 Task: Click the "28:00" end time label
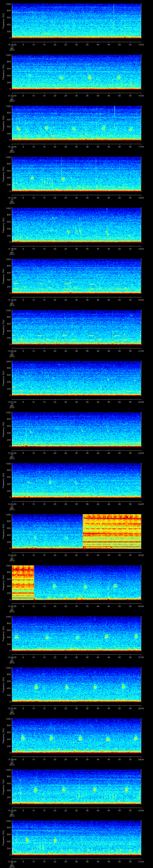pyautogui.click(x=141, y=708)
